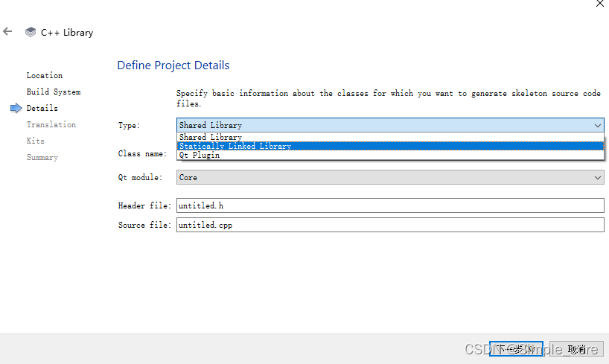Click the Define Project Details heading

[x=173, y=66]
